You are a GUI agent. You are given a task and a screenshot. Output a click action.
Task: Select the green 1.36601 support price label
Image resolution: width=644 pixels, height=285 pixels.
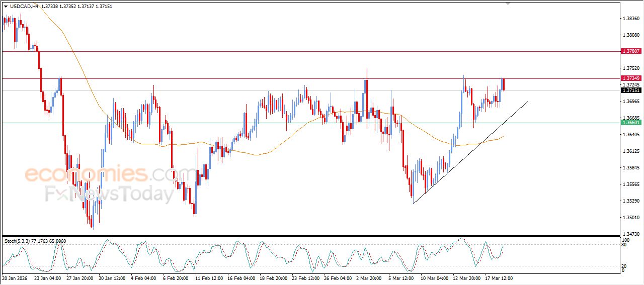tap(631, 123)
